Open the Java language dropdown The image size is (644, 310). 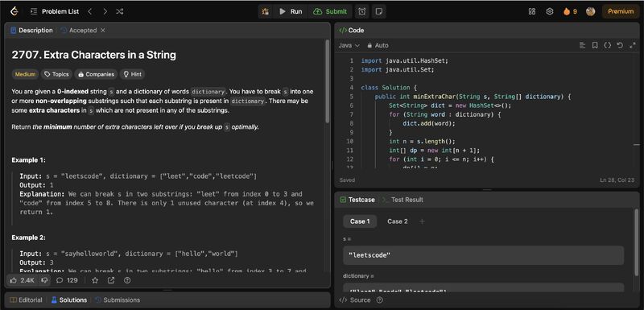[349, 45]
